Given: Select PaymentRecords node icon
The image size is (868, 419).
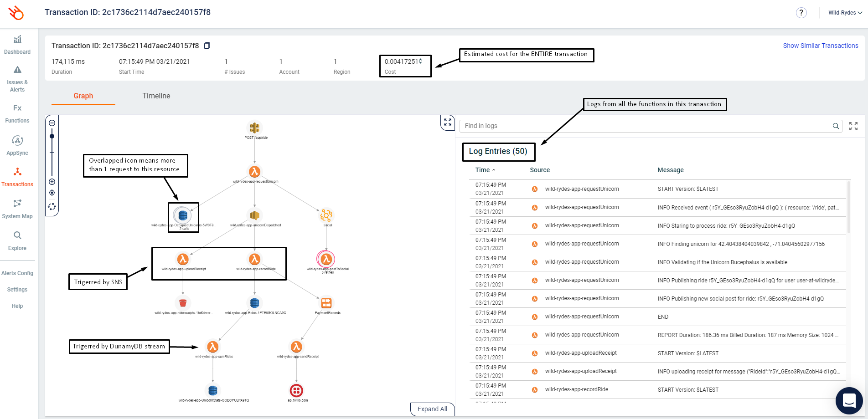Looking at the screenshot, I should point(326,303).
